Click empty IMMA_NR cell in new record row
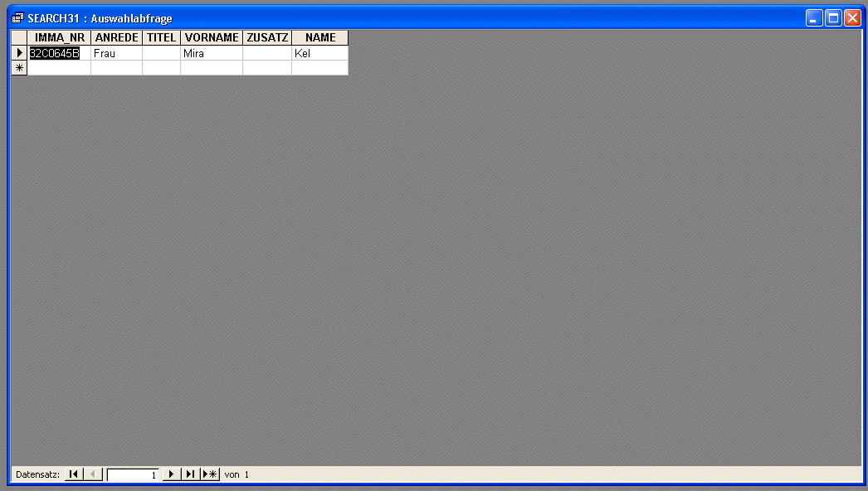The width and height of the screenshot is (868, 491). click(59, 68)
